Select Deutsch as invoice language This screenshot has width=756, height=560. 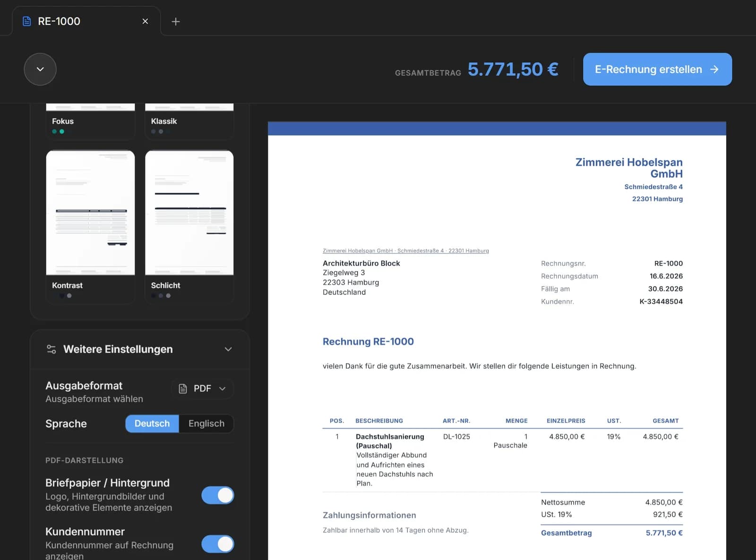tap(152, 423)
